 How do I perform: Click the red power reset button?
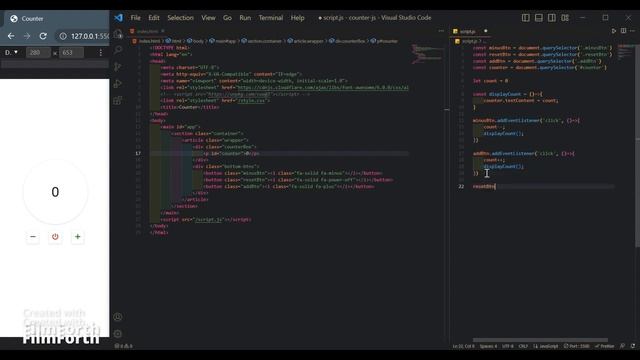tap(55, 237)
